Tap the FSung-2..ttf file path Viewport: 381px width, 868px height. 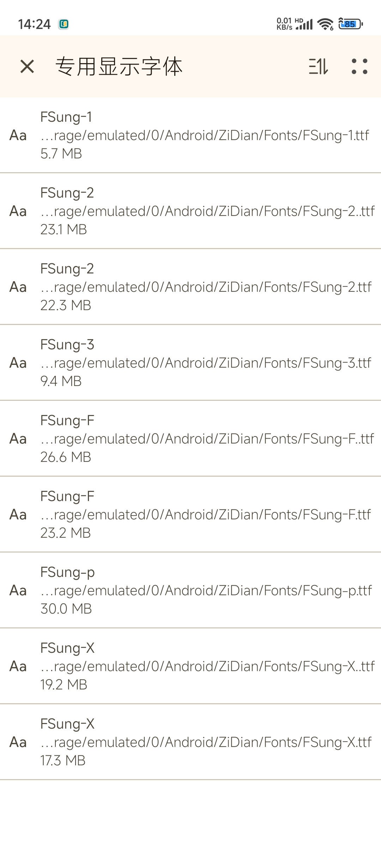[207, 211]
